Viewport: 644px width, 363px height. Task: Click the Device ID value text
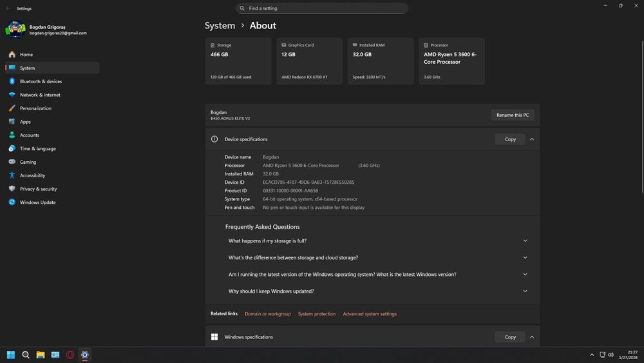pos(308,182)
